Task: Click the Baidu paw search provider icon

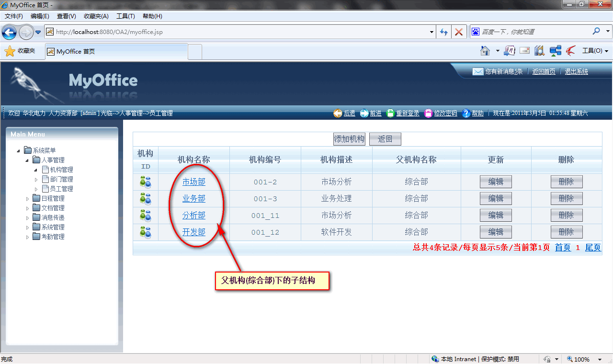Action: pos(476,32)
